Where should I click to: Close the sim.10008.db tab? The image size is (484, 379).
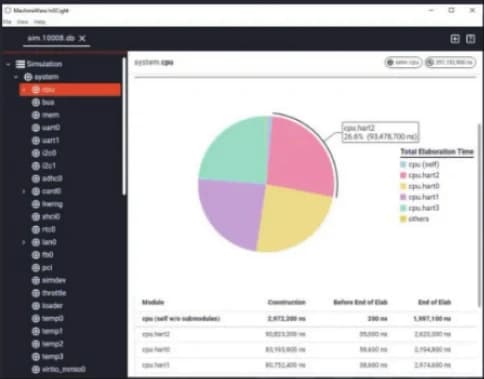[x=82, y=38]
